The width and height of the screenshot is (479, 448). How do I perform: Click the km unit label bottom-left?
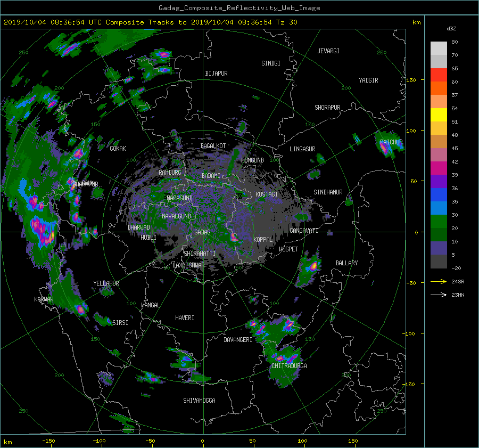(7, 442)
